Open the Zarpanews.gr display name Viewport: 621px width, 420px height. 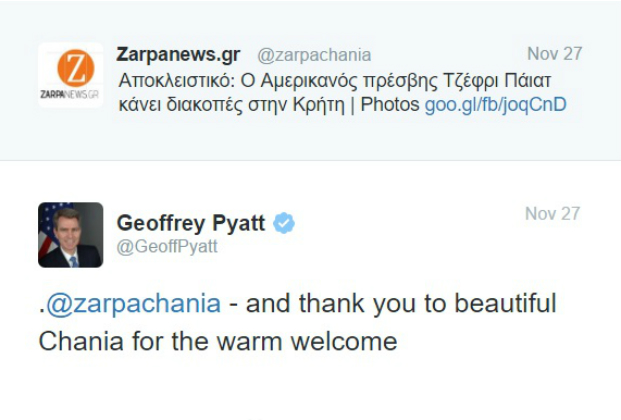click(178, 54)
